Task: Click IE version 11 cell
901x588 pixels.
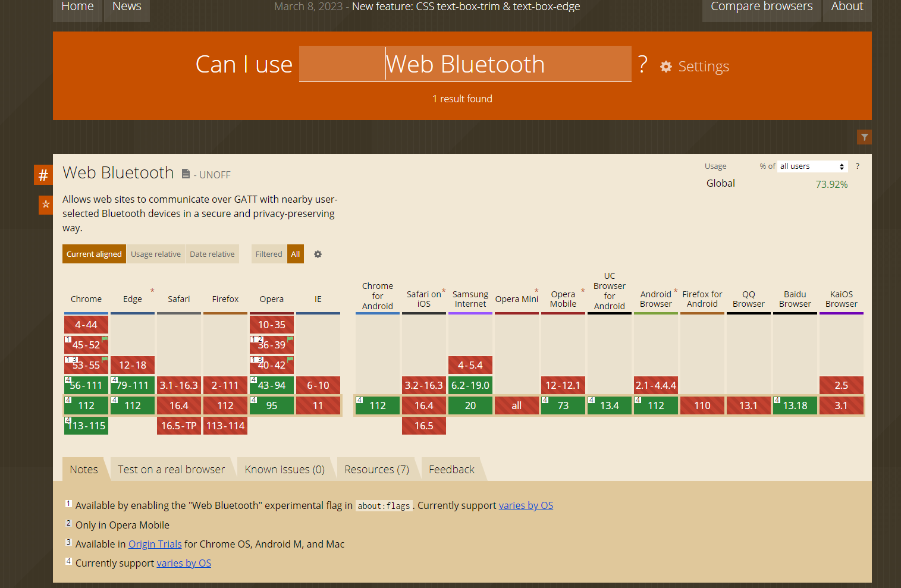Action: coord(318,405)
